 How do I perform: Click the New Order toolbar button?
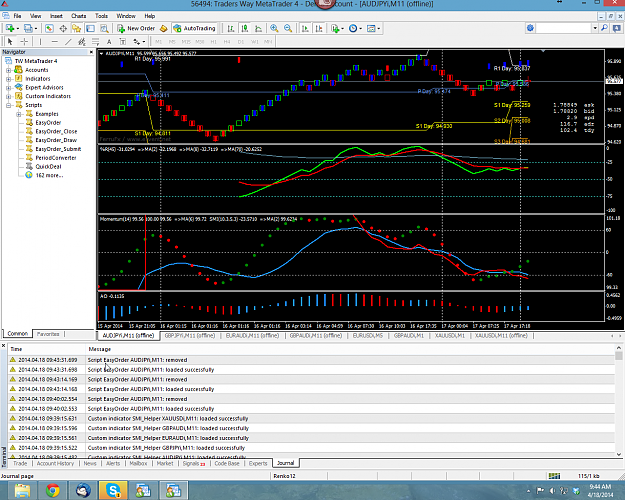tap(136, 28)
